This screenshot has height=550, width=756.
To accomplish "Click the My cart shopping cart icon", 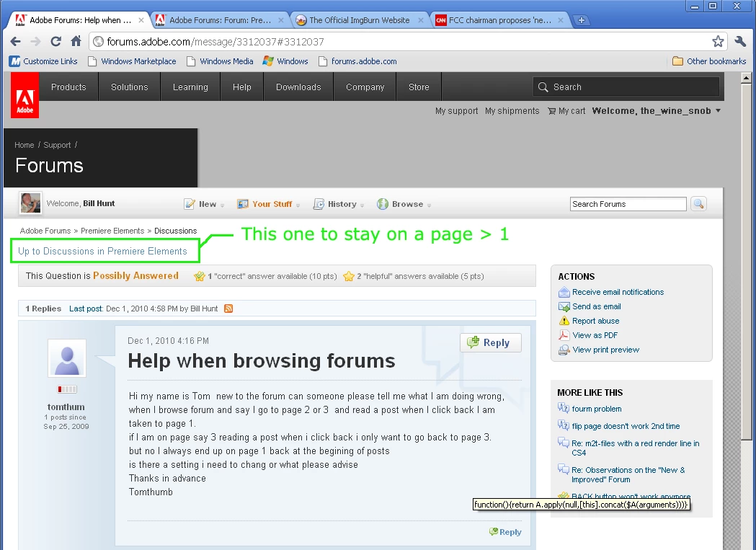I will [x=551, y=111].
